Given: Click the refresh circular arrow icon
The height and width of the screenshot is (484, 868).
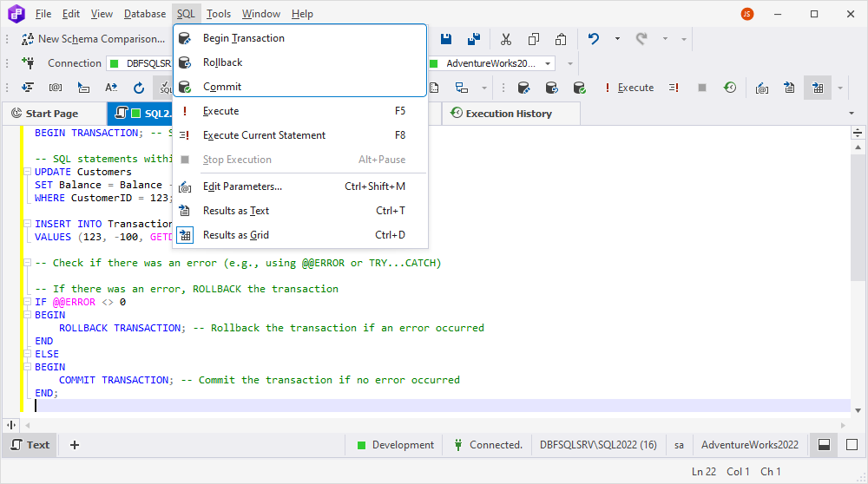Looking at the screenshot, I should tap(138, 88).
